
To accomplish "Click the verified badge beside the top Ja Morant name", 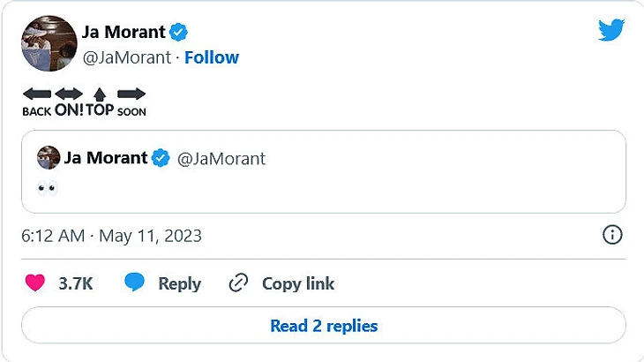I will [x=179, y=33].
